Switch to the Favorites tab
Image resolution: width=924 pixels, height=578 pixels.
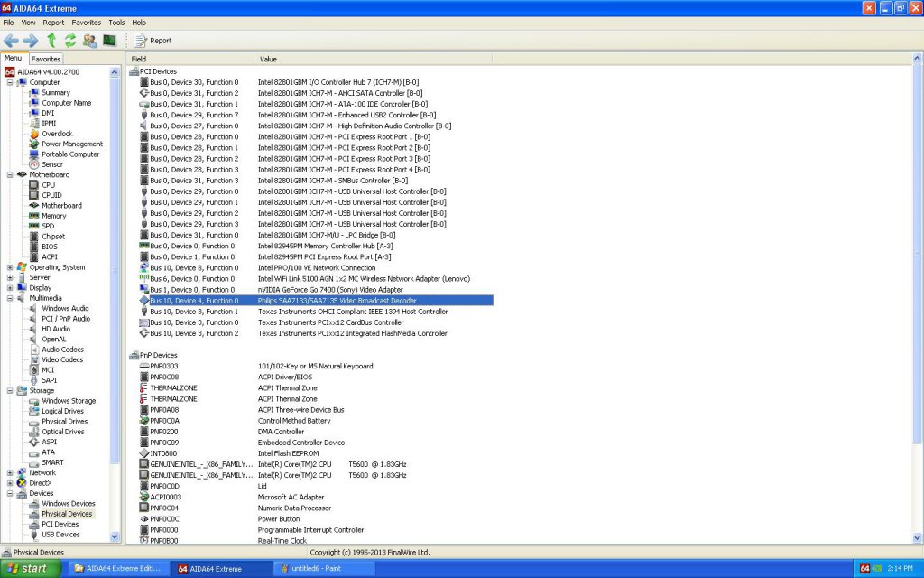pos(46,59)
